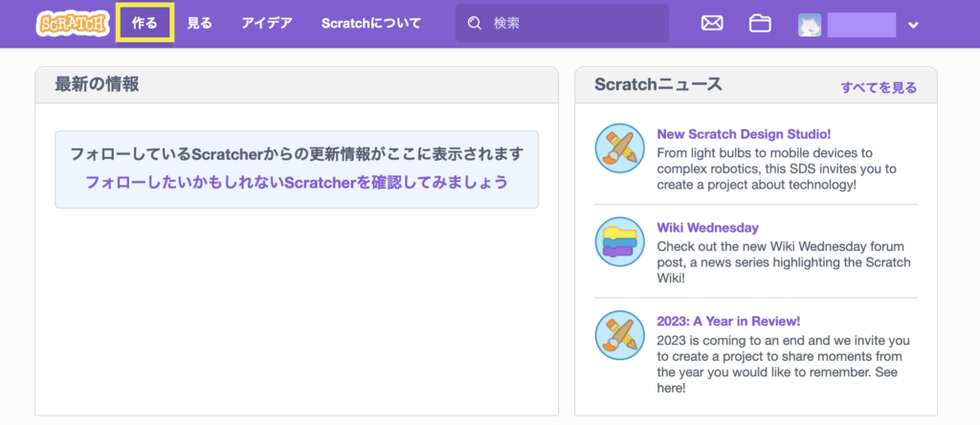980x425 pixels.
Task: Expand the account dropdown arrow
Action: 913,25
